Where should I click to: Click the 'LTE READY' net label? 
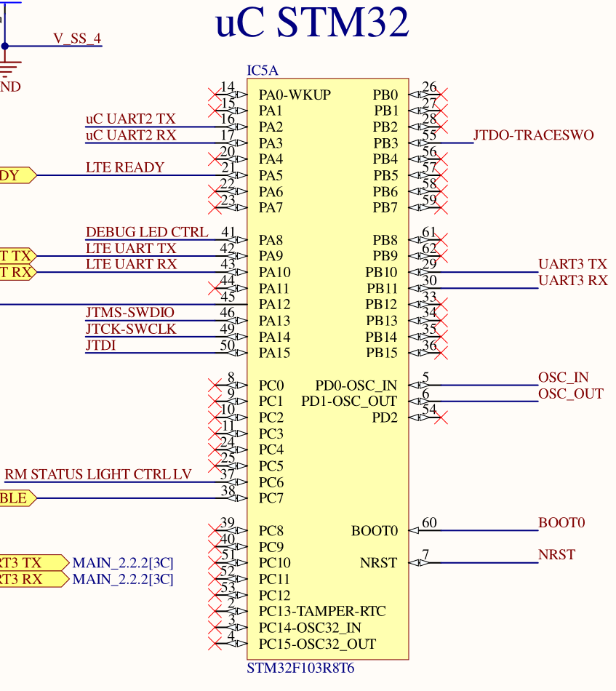124,167
